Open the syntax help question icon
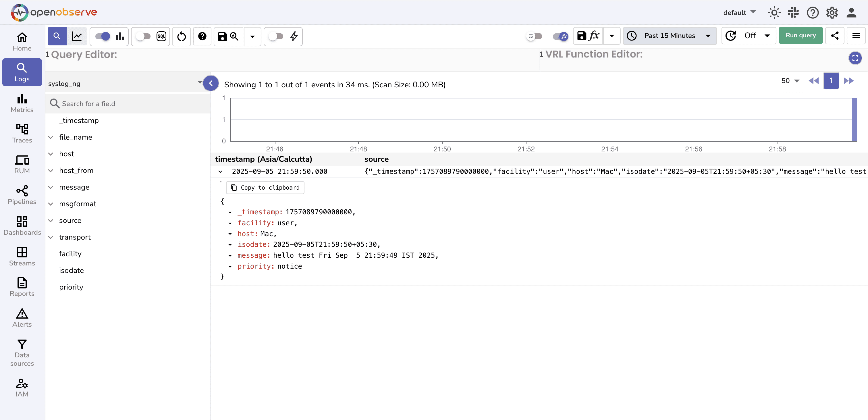868x420 pixels. pos(202,36)
